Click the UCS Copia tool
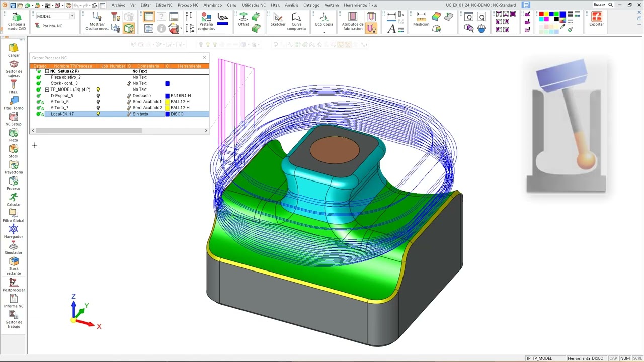Screen dimensions: 644x362 click(x=324, y=20)
